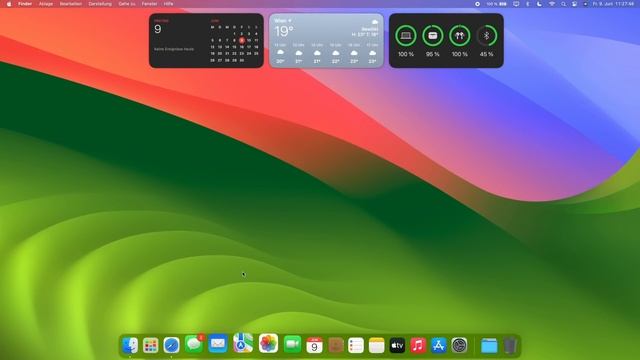Click the Bluetooth device battery ring 45 %

pyautogui.click(x=487, y=36)
